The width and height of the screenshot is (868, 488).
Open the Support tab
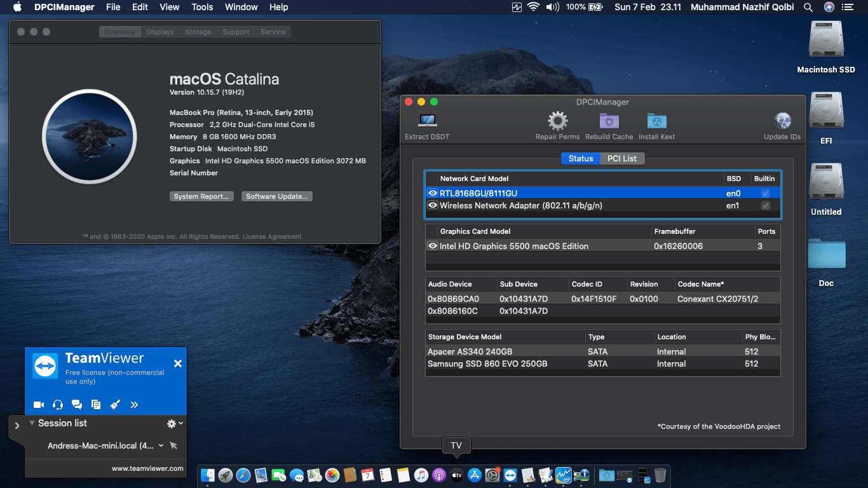pyautogui.click(x=236, y=32)
